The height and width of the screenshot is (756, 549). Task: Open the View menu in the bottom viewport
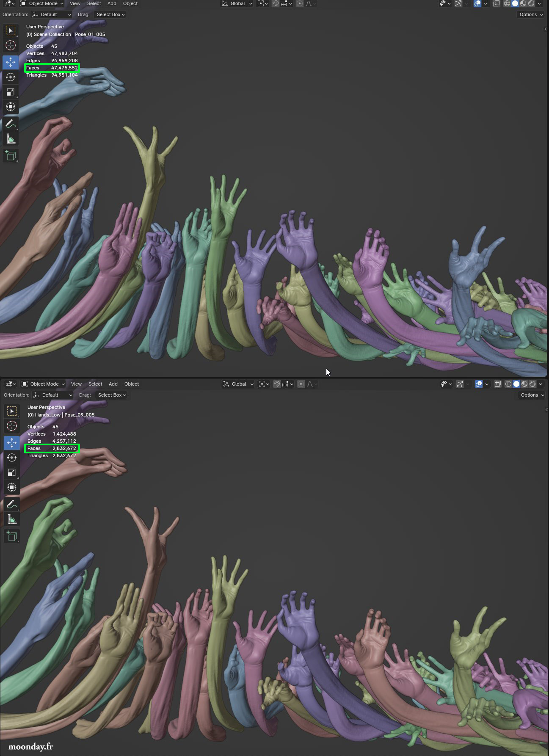point(76,384)
